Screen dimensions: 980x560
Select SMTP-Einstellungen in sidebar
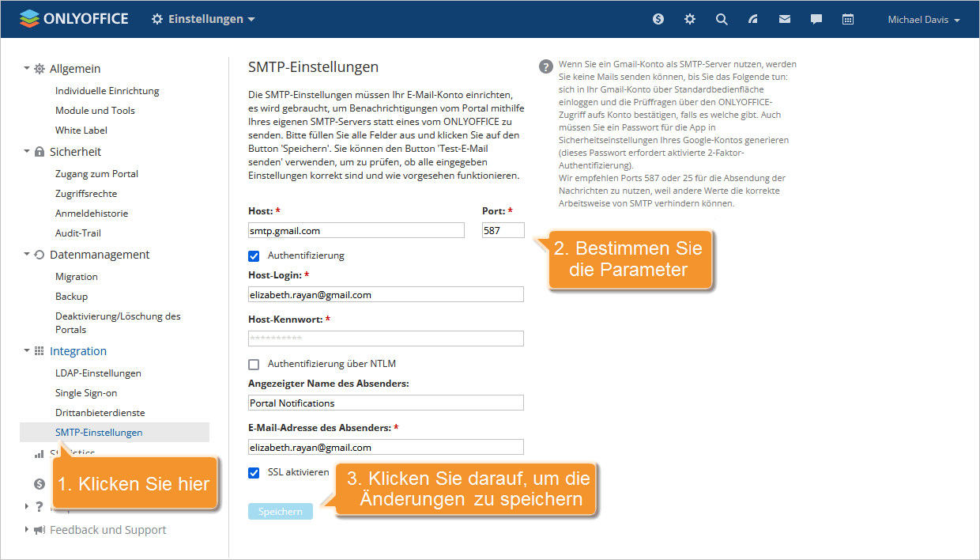click(x=115, y=433)
